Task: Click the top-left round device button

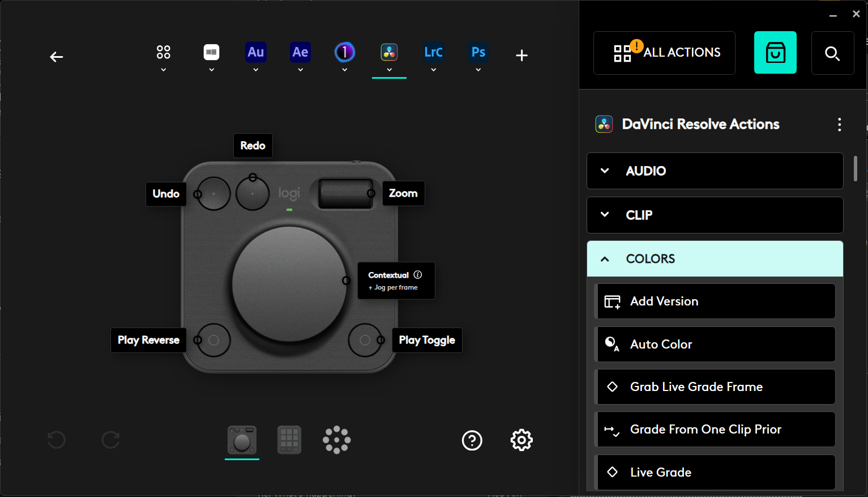Action: tap(213, 194)
